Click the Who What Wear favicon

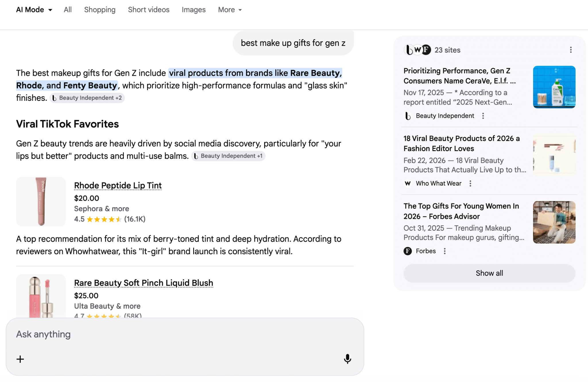pyautogui.click(x=408, y=184)
